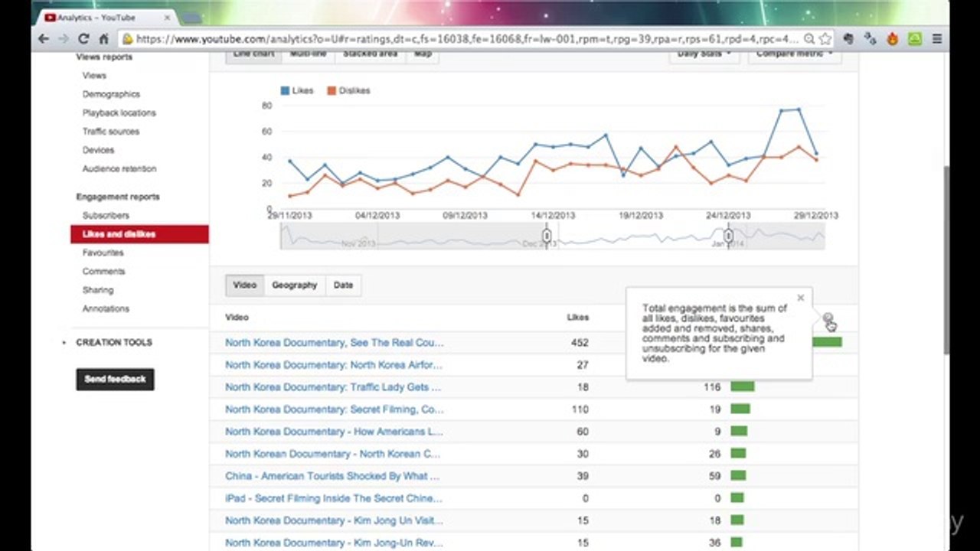Expand the Creation Tools section
Image resolution: width=980 pixels, height=551 pixels.
point(113,342)
